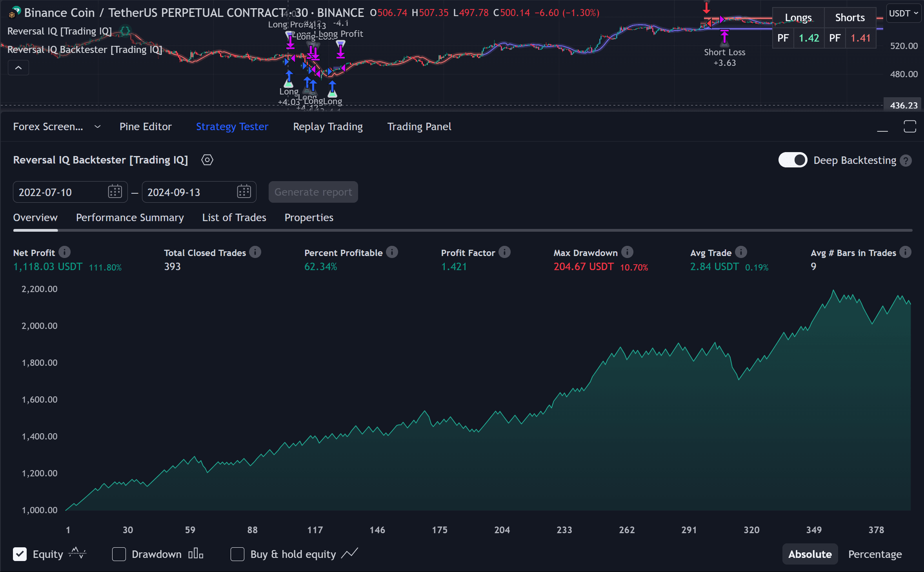This screenshot has height=572, width=924.
Task: Click the Long Profit label on chart
Action: [341, 34]
